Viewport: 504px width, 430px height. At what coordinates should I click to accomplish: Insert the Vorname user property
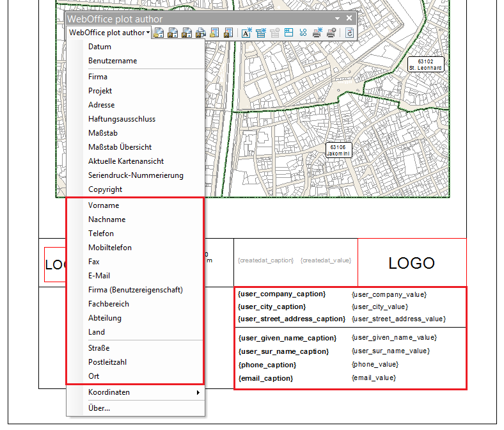pos(104,205)
